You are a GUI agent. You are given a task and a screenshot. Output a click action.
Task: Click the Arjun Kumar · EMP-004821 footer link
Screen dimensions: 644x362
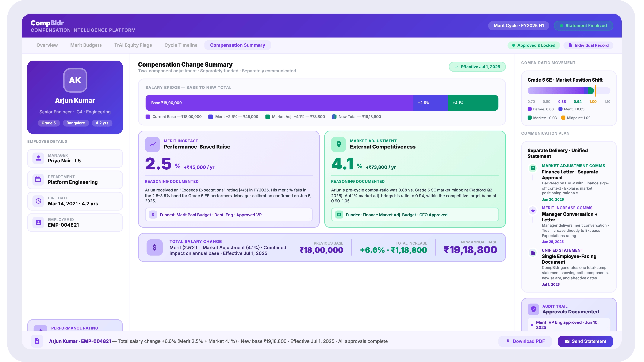[80, 341]
